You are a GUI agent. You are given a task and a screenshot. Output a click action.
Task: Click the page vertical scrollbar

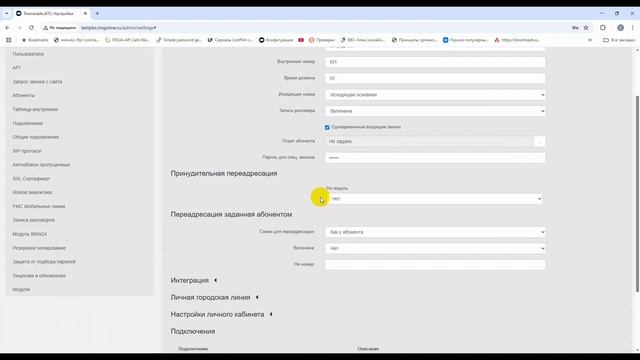coord(637,194)
